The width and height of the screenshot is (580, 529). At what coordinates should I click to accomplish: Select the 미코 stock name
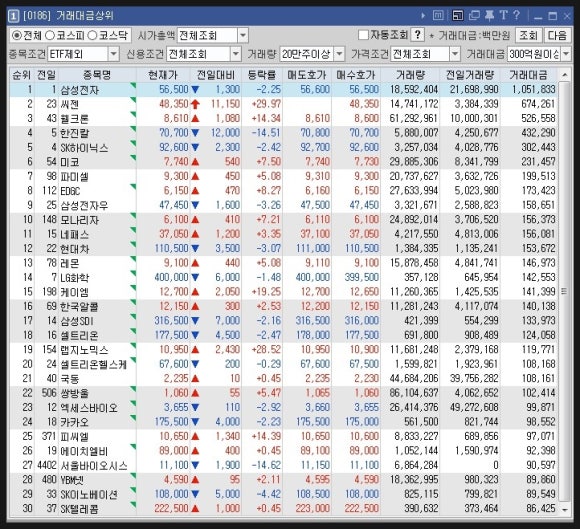point(70,162)
